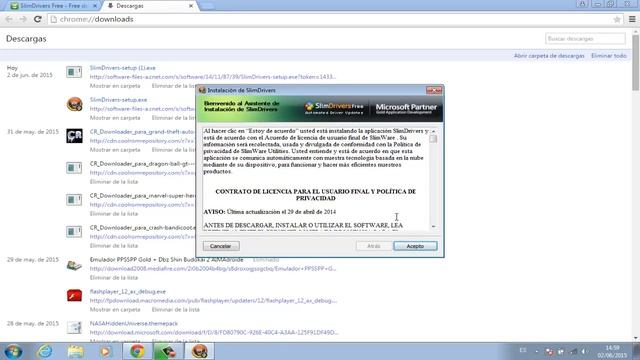Image resolution: width=640 pixels, height=360 pixels.
Task: Close the Descargas tab
Action: coord(191,6)
